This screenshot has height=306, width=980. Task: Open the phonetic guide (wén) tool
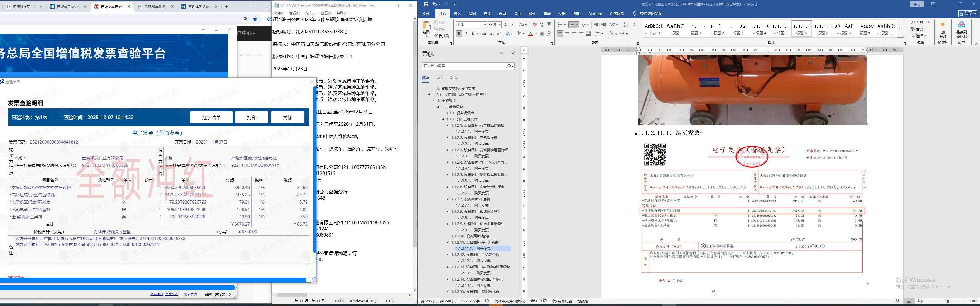click(542, 25)
